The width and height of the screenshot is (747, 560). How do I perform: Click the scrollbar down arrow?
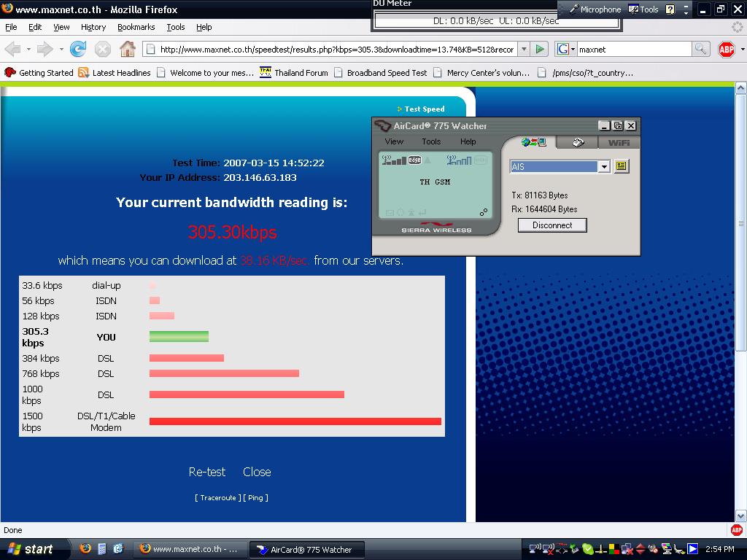(x=741, y=516)
